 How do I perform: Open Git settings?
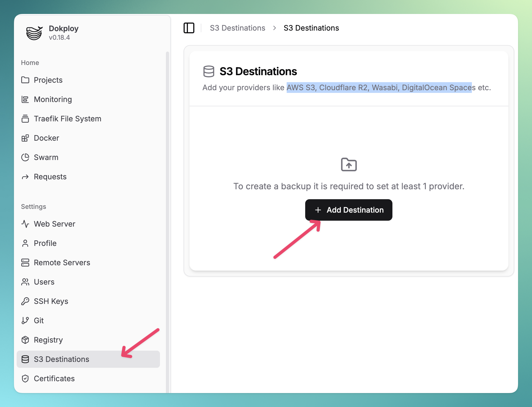pos(88,321)
